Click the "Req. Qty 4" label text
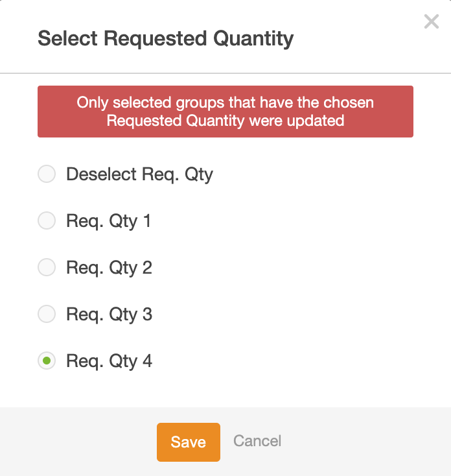Screen dimensions: 451x476 109,361
